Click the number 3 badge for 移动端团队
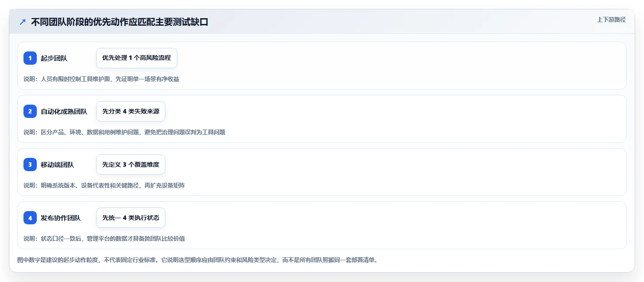Viewport: 644px width, 282px height. click(30, 164)
